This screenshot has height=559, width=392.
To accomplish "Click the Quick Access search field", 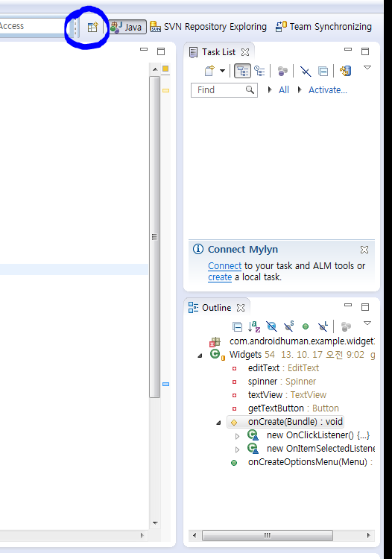I will 34,26.
